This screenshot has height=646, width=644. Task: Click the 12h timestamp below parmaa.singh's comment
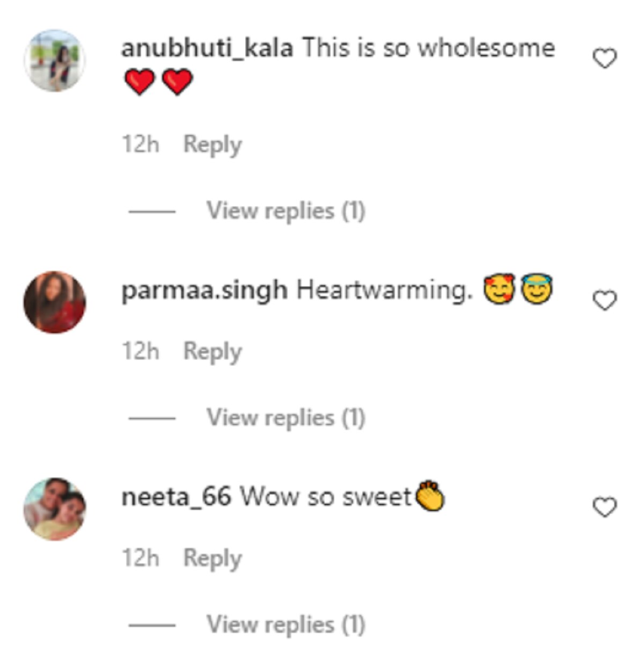coord(141,351)
